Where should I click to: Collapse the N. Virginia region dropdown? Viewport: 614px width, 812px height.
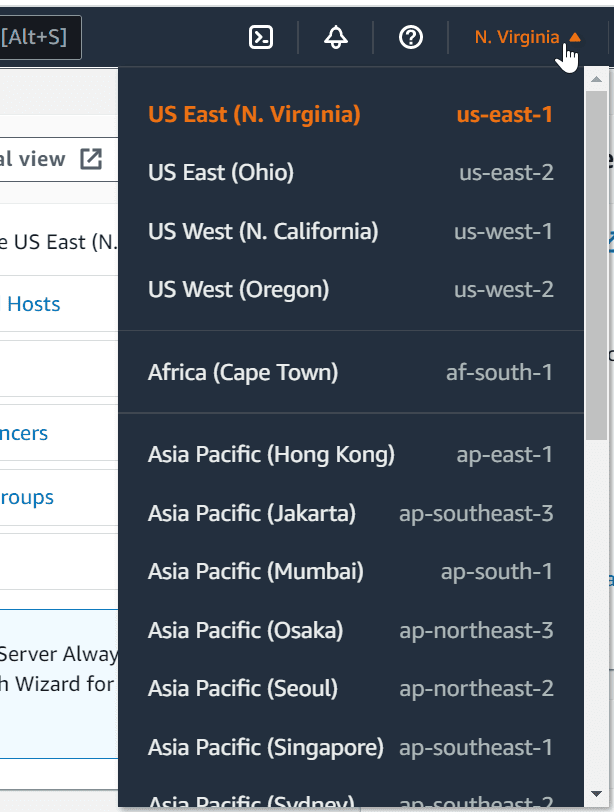(526, 38)
